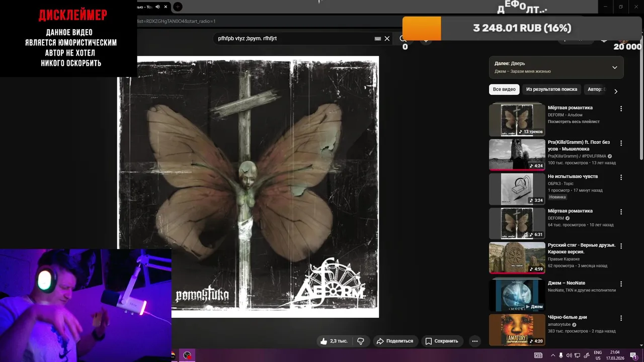Open volume control in system tray
This screenshot has width=644, height=362.
coord(570,355)
